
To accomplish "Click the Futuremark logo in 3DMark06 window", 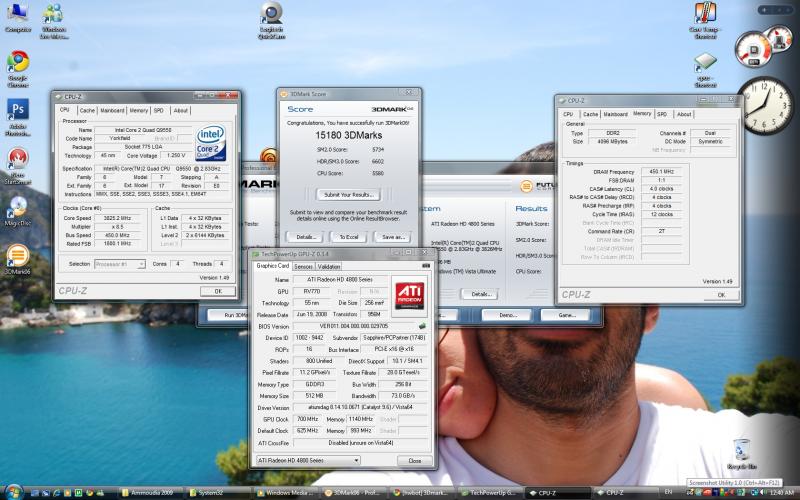I will coord(538,186).
